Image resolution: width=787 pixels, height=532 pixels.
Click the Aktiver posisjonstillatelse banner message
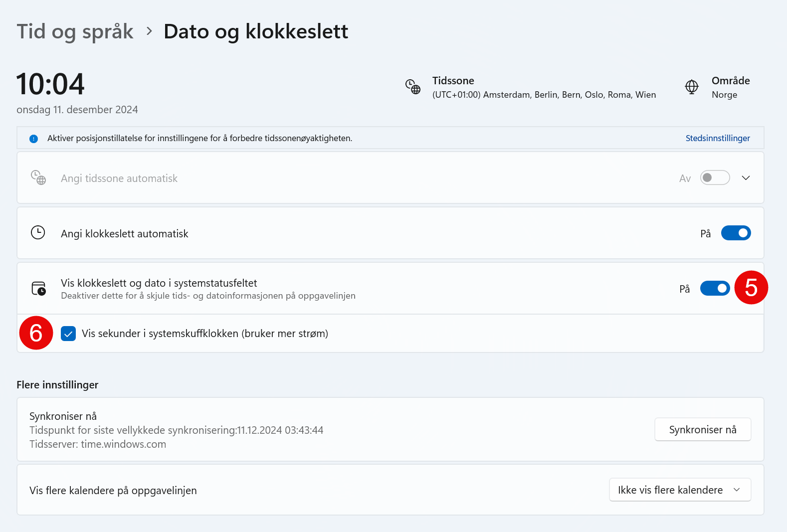[199, 138]
